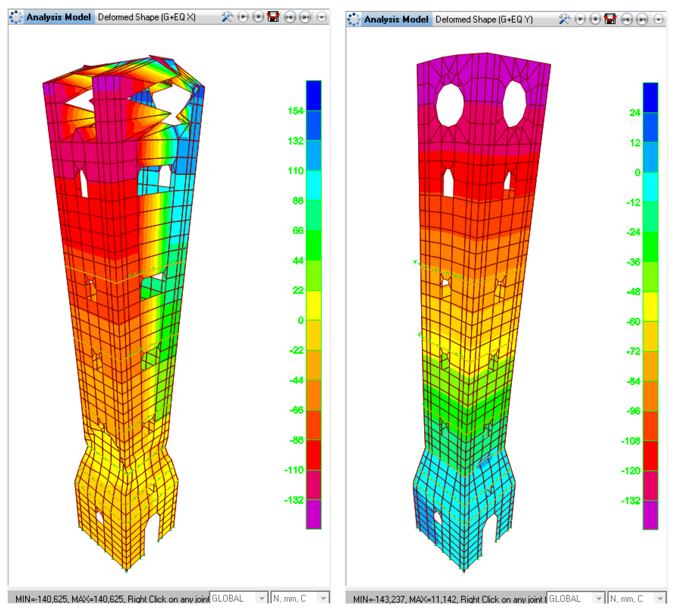Open the N, mm, C units dropdown in G+EQ X window
This screenshot has height=616, width=675.
(300, 598)
